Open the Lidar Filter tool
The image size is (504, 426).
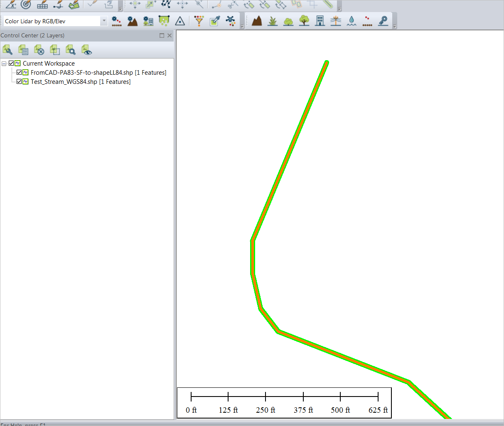point(199,20)
